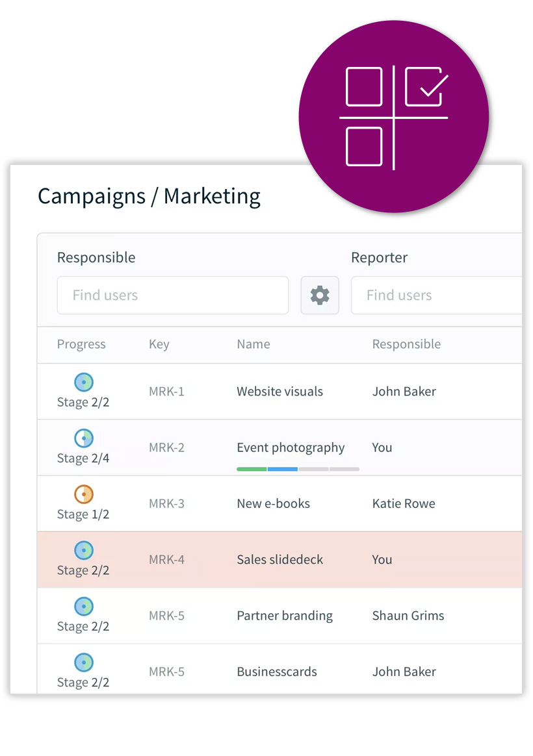This screenshot has height=756, width=533.
Task: Focus the Reporter Find users field
Action: 435,296
